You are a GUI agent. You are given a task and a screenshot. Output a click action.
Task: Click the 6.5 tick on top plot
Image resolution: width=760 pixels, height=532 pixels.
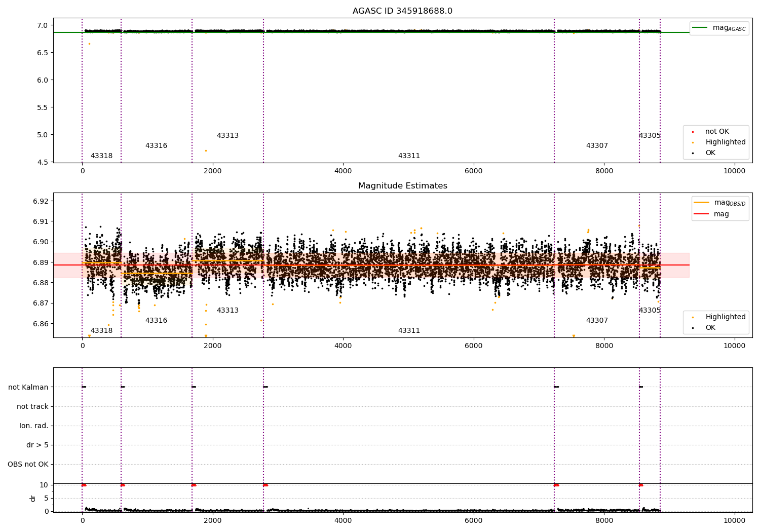pyautogui.click(x=43, y=53)
